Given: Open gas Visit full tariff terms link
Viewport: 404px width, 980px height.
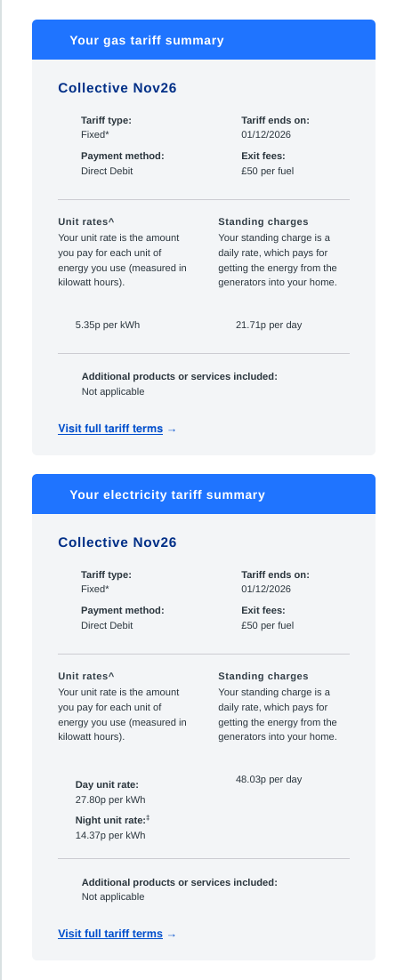Looking at the screenshot, I should (x=110, y=429).
